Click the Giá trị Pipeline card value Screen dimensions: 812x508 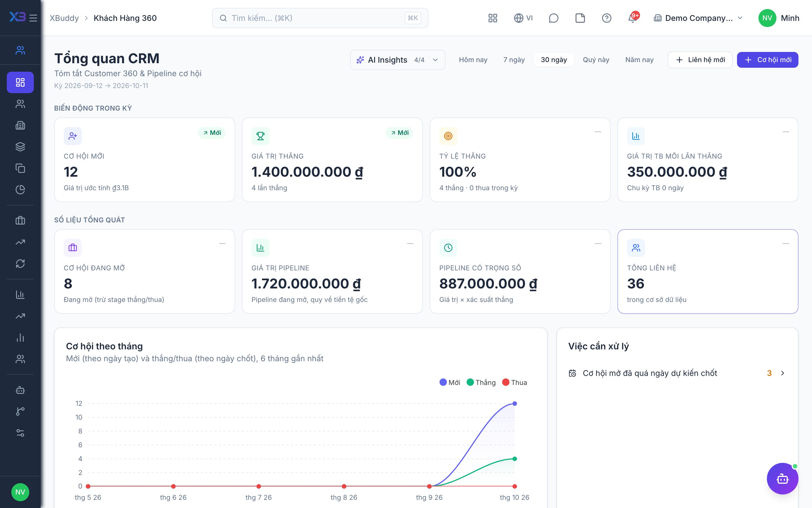pyautogui.click(x=306, y=284)
